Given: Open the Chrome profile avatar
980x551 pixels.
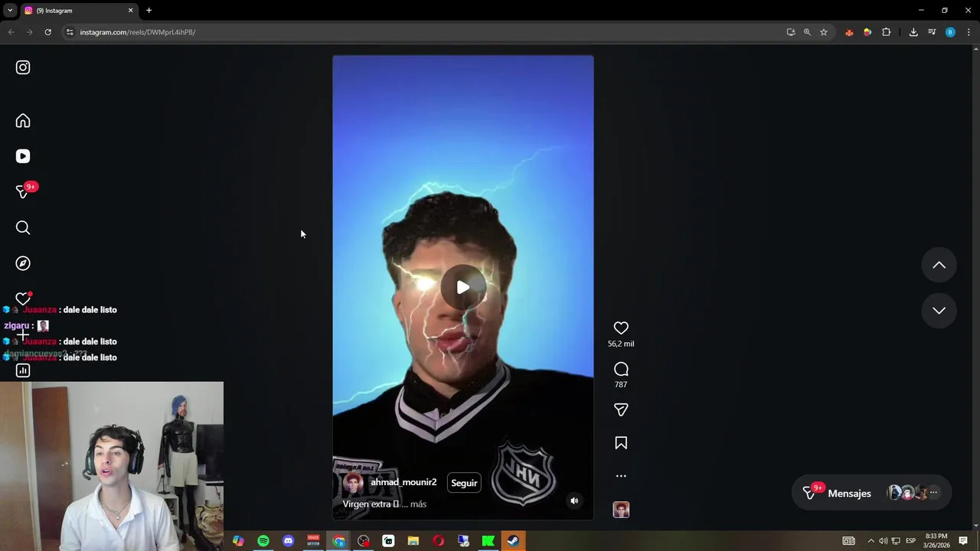Looking at the screenshot, I should (x=950, y=32).
